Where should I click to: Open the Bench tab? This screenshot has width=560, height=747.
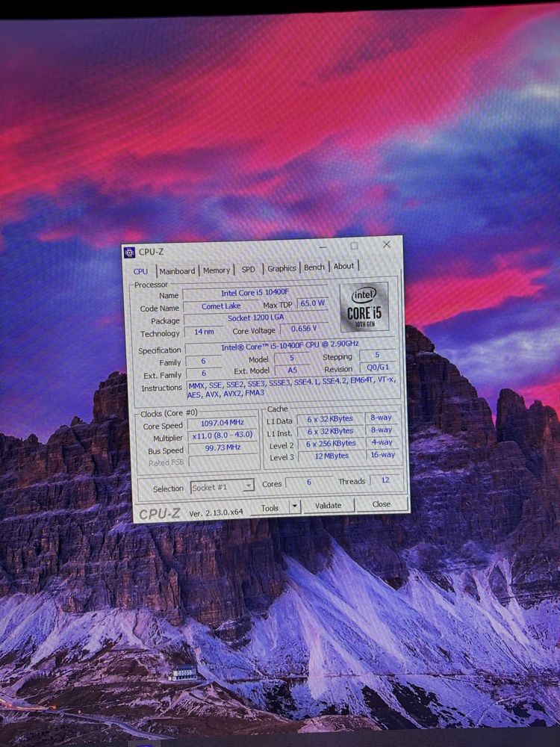(x=314, y=267)
